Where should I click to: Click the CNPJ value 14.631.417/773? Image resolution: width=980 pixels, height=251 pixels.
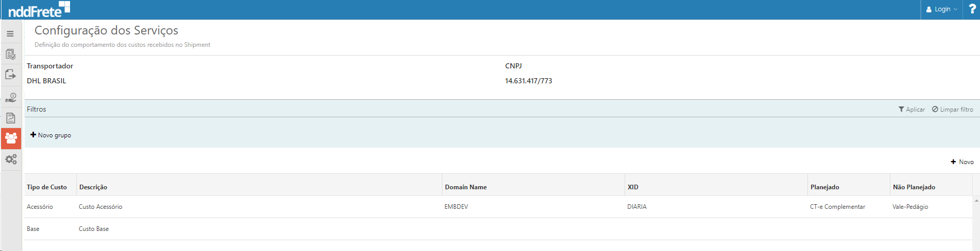coord(528,81)
